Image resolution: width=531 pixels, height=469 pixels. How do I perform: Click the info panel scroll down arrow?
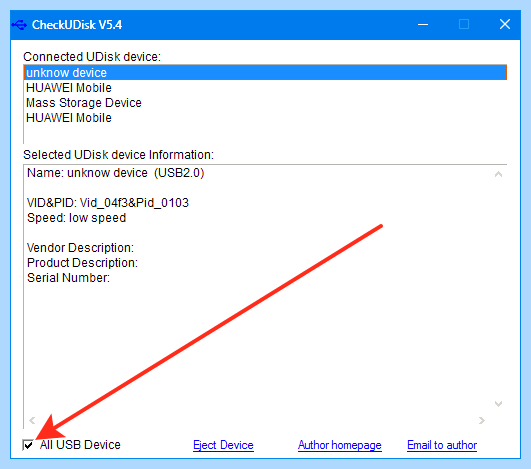(498, 404)
